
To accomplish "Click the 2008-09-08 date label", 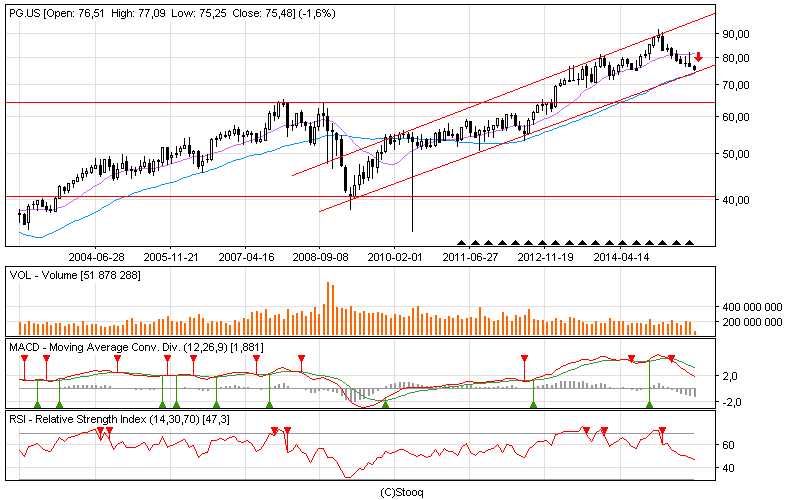I will point(320,257).
